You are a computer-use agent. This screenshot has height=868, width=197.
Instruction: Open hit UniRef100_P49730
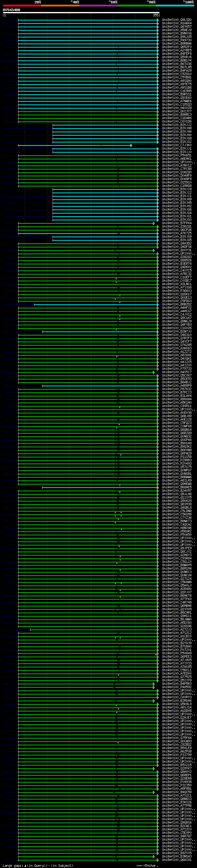pyautogui.click(x=177, y=40)
